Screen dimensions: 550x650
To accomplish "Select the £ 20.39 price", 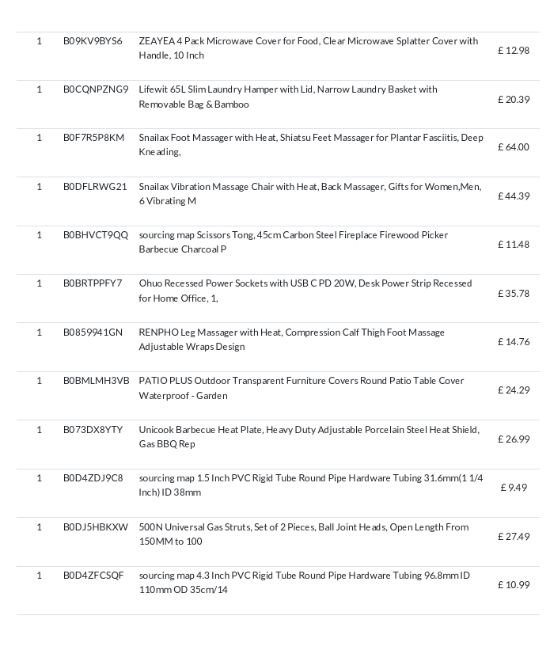I will pos(514,99).
